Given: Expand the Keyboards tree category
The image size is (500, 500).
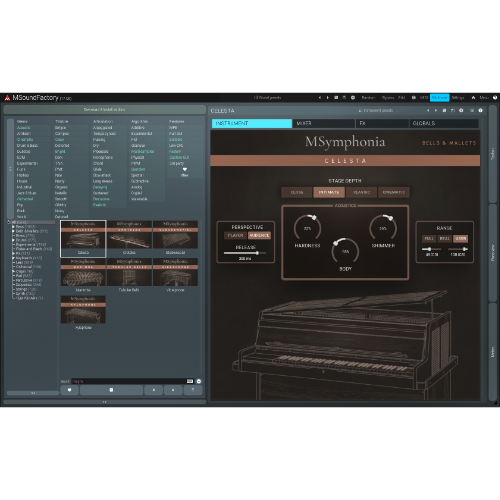Looking at the screenshot, I should point(14,258).
